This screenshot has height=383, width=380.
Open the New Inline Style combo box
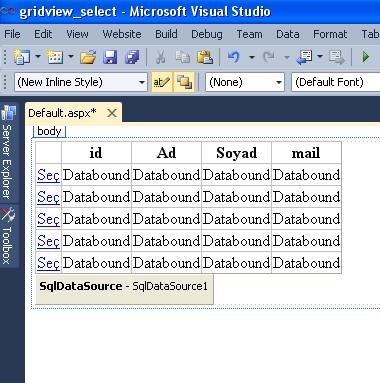81,82
